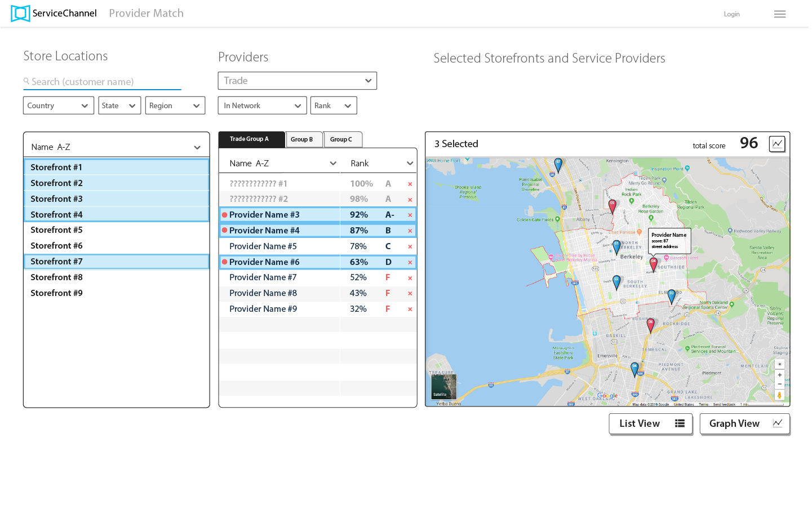This screenshot has width=812, height=508.
Task: Remove Provider Name #3 with its red x
Action: point(410,215)
